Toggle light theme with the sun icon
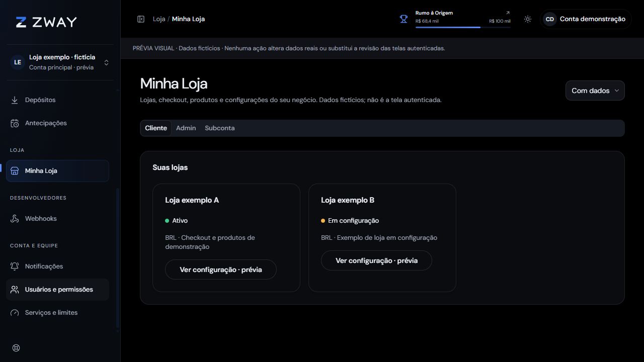644x362 pixels. tap(527, 19)
